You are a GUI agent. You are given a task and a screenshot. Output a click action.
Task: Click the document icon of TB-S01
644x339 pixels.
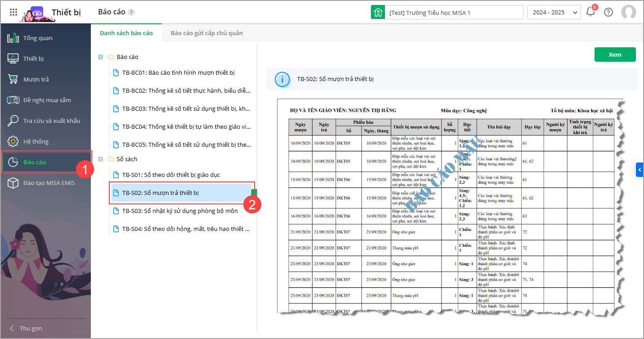[x=116, y=175]
